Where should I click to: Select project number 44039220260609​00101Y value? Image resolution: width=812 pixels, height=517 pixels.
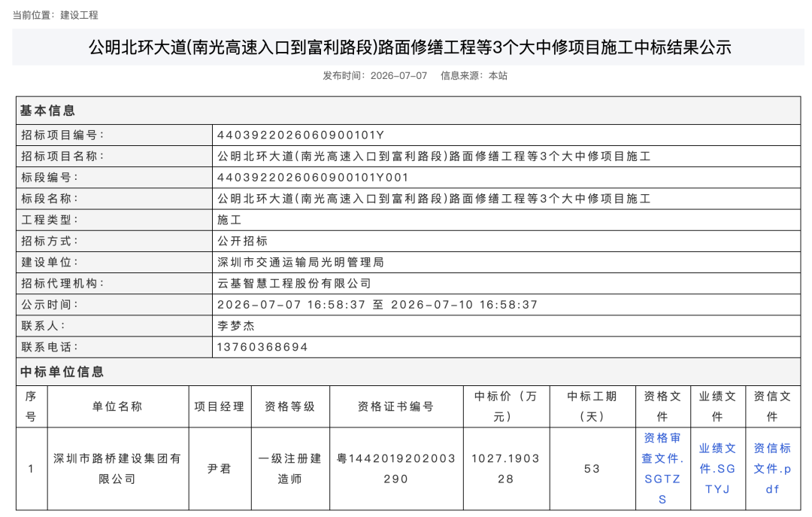point(300,135)
